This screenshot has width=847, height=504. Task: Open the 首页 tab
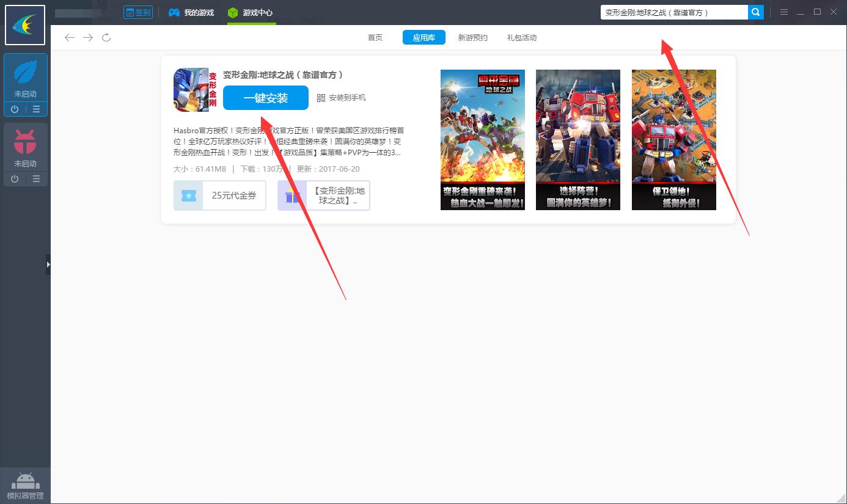click(375, 37)
